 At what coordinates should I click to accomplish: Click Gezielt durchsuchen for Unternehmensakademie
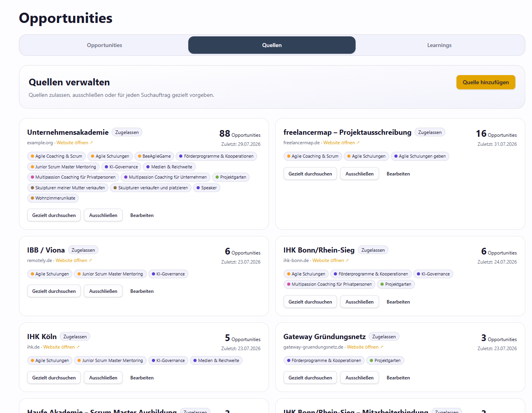coord(54,215)
